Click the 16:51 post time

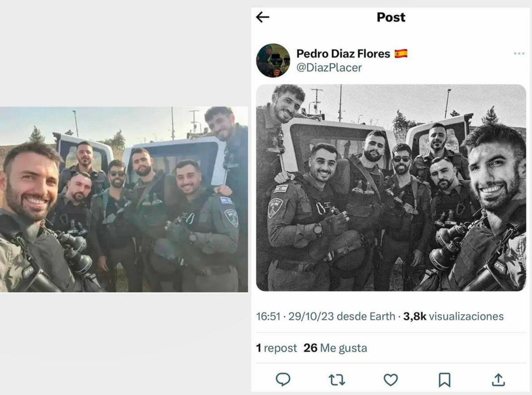click(268, 316)
